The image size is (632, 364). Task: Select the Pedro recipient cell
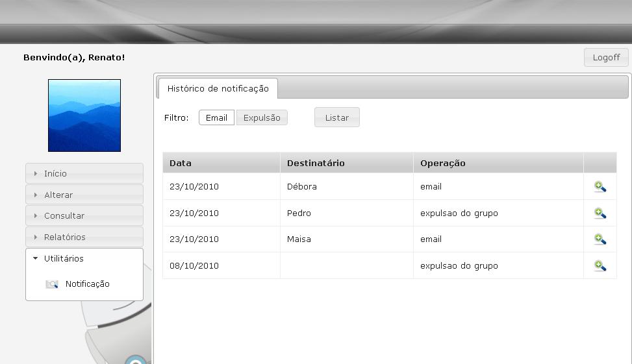click(x=347, y=213)
